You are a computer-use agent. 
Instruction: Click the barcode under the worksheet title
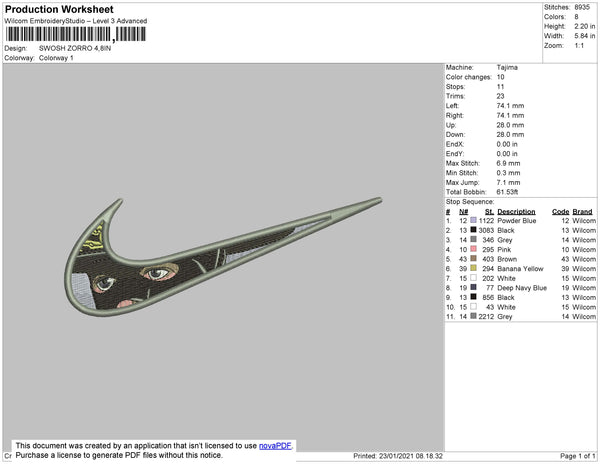[75, 34]
